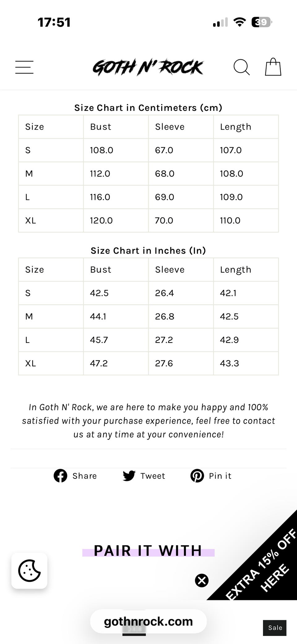Open the hamburger navigation menu

(x=24, y=67)
